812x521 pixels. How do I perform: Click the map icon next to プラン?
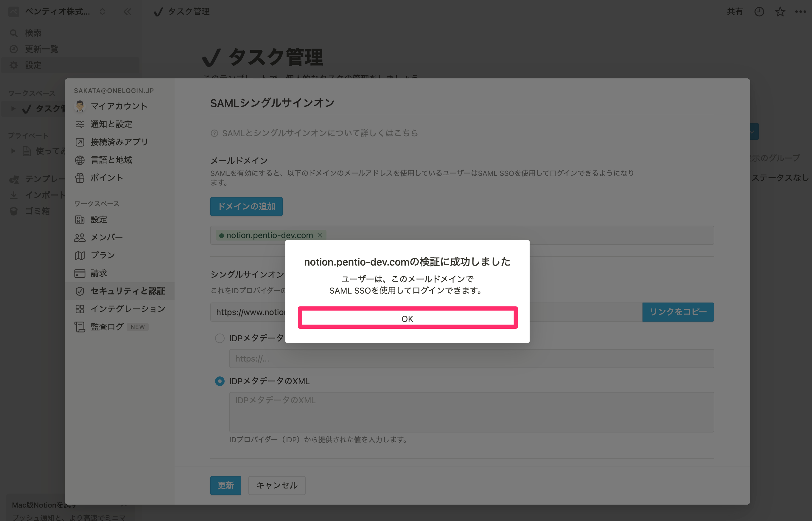click(x=80, y=255)
